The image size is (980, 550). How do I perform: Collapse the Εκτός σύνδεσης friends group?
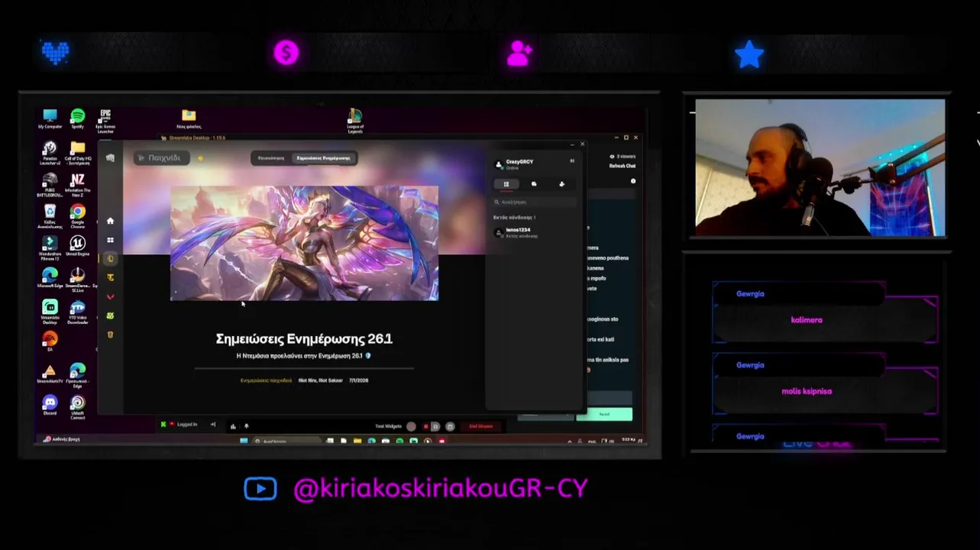click(515, 218)
